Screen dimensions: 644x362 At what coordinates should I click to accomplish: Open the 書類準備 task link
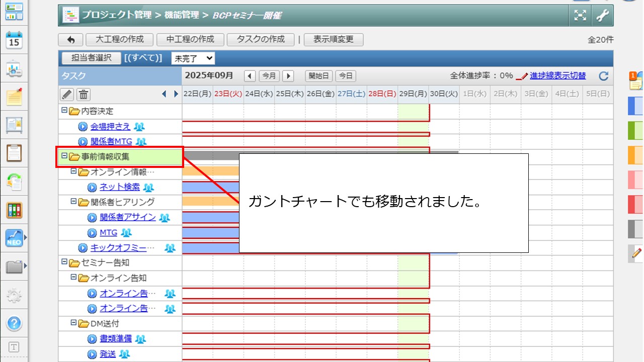coord(116,339)
